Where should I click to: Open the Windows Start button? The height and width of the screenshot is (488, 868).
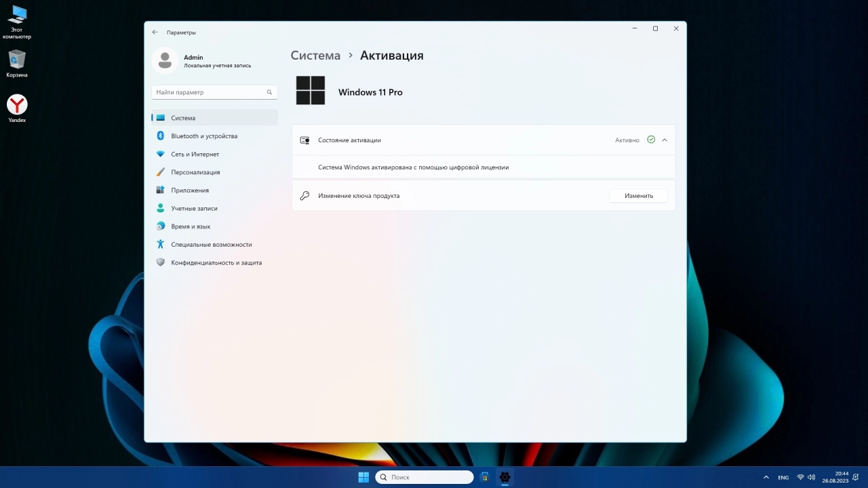(x=363, y=477)
